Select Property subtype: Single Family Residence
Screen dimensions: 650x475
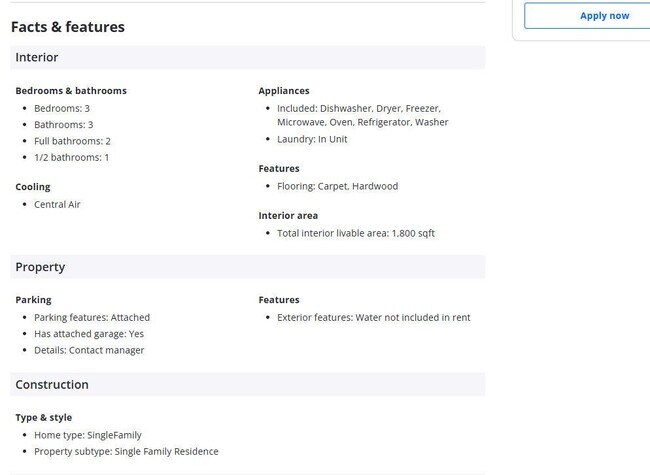126,451
